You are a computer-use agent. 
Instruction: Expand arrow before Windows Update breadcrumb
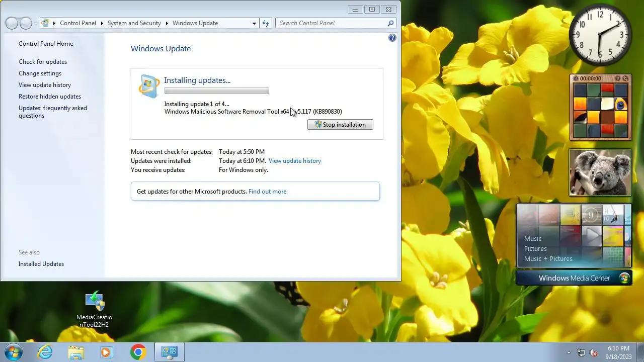167,23
